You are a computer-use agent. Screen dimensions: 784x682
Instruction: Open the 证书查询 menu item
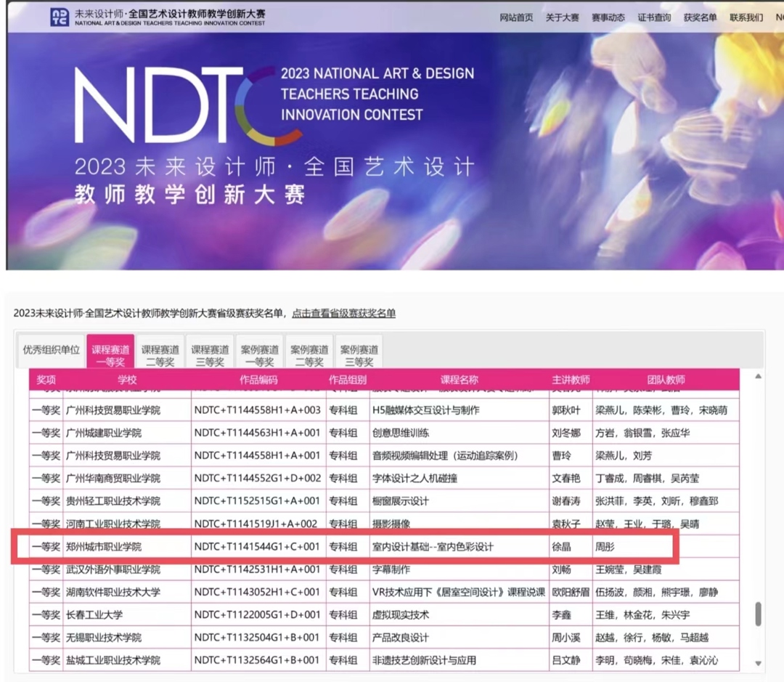click(655, 17)
